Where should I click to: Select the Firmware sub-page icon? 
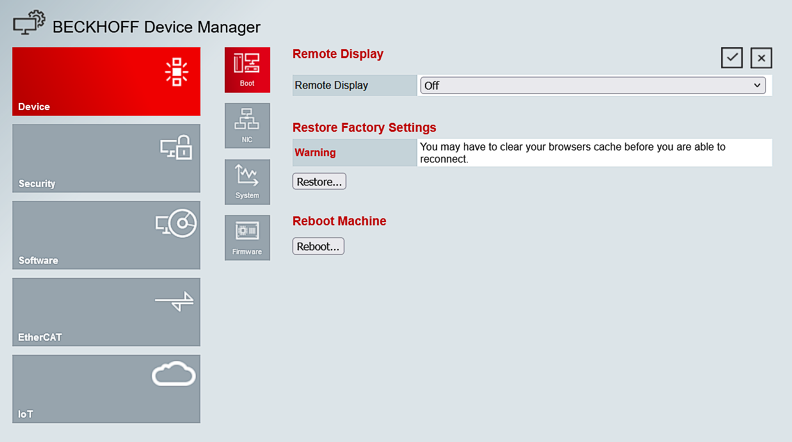tap(247, 238)
